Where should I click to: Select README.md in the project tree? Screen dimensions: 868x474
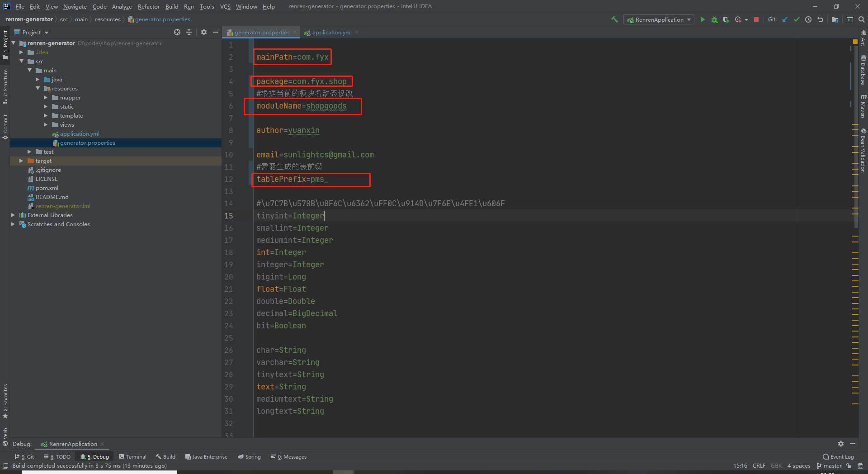52,197
